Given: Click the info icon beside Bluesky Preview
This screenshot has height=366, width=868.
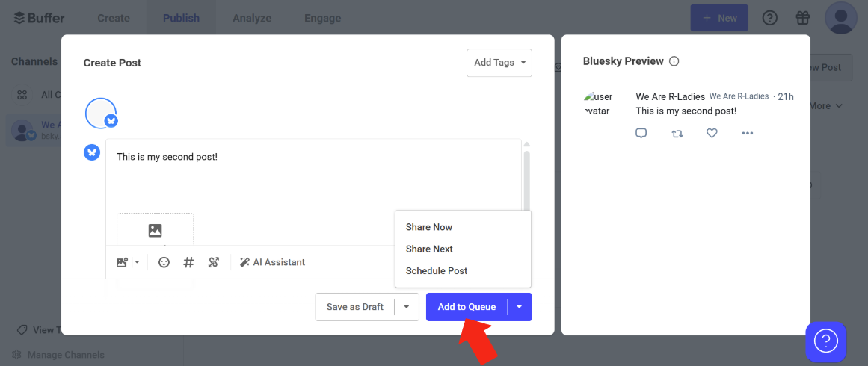Looking at the screenshot, I should click(674, 61).
